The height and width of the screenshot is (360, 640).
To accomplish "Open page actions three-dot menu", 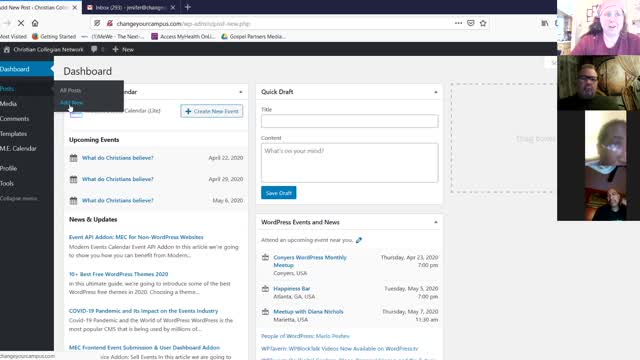I will [458, 23].
